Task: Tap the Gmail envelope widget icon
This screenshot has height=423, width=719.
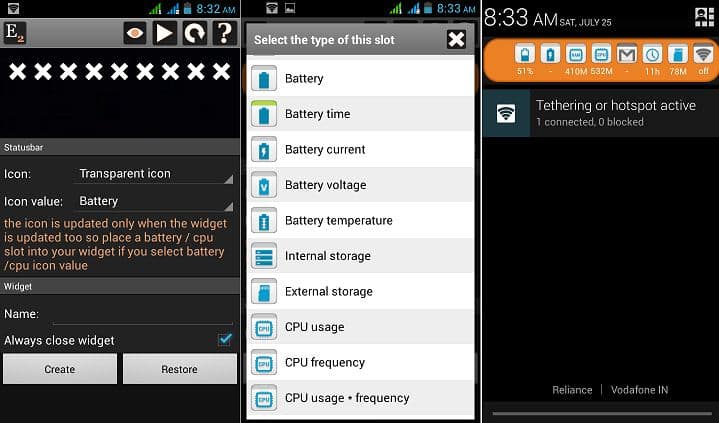Action: click(x=626, y=56)
